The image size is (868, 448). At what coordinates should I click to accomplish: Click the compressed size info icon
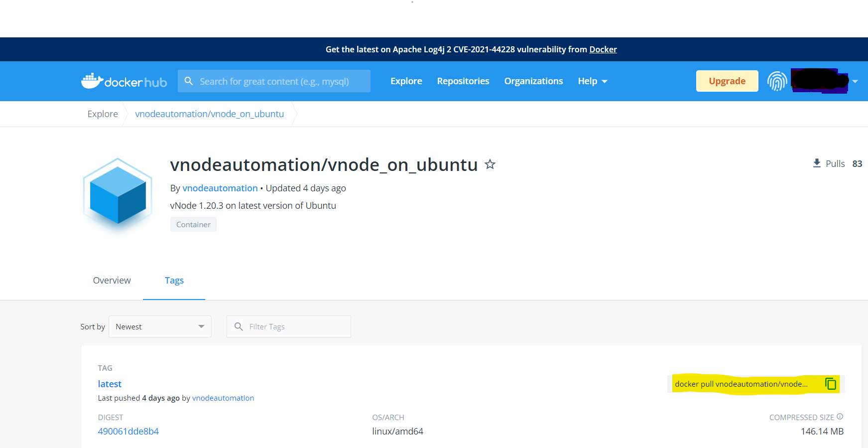[x=840, y=417]
